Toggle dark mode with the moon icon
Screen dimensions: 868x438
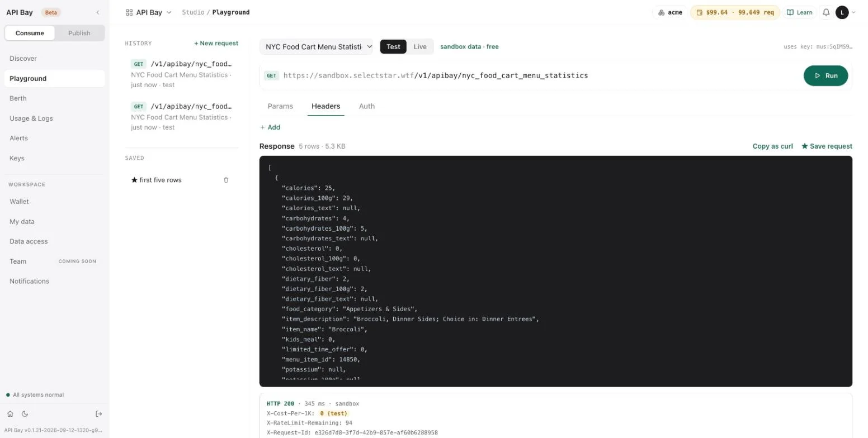(25, 414)
